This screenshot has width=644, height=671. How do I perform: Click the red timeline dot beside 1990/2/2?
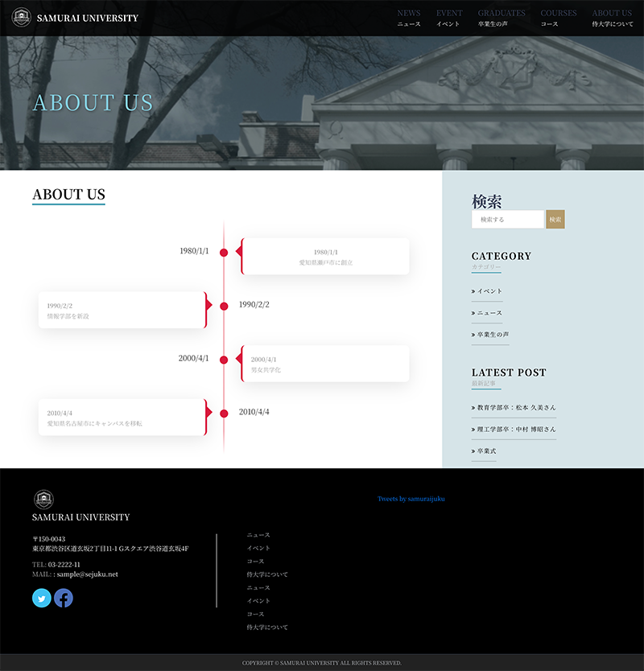[224, 306]
